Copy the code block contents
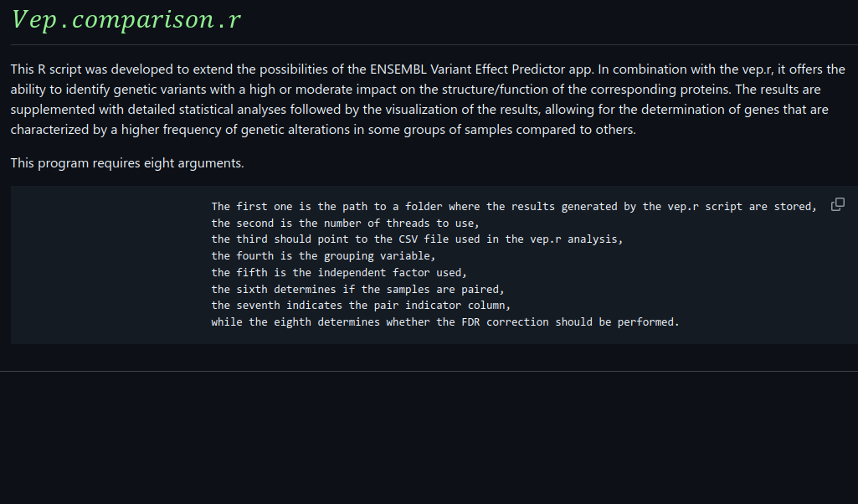 coord(837,205)
